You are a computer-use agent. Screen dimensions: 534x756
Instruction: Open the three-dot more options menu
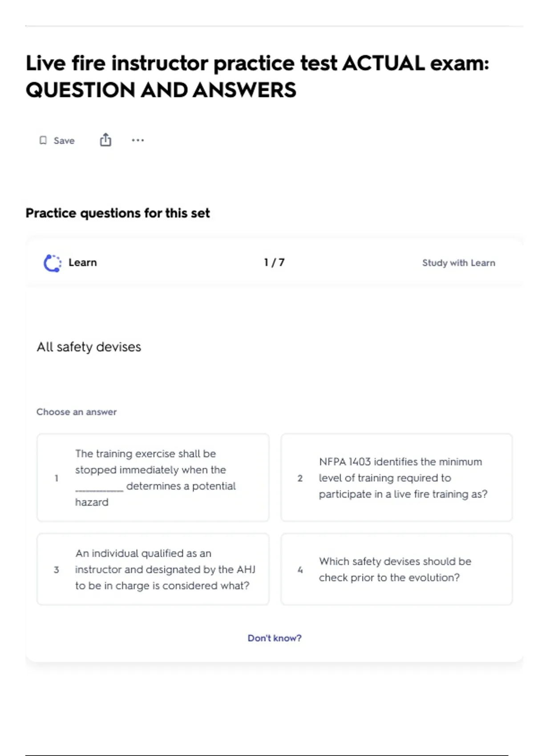[x=138, y=141]
